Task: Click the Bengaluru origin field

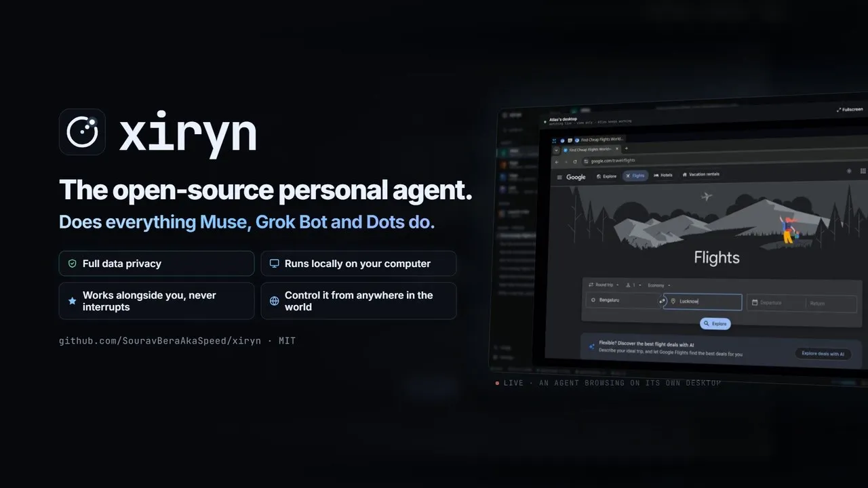Action: (623, 300)
